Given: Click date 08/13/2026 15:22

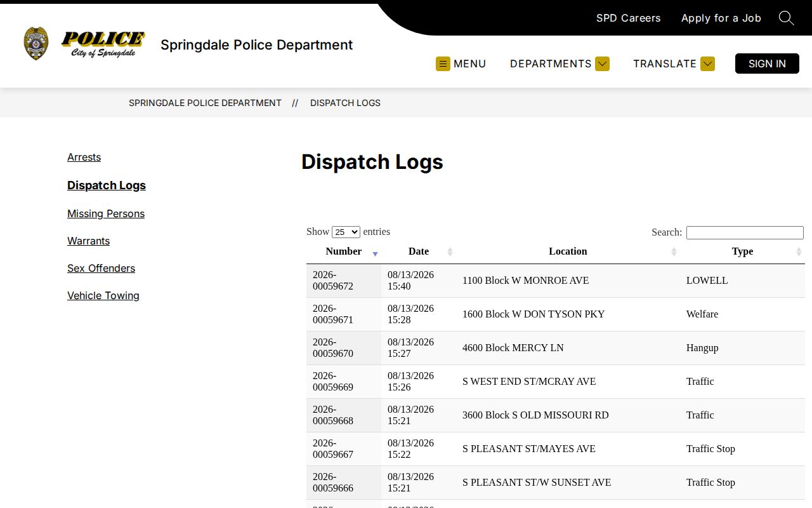Looking at the screenshot, I should pyautogui.click(x=411, y=449).
